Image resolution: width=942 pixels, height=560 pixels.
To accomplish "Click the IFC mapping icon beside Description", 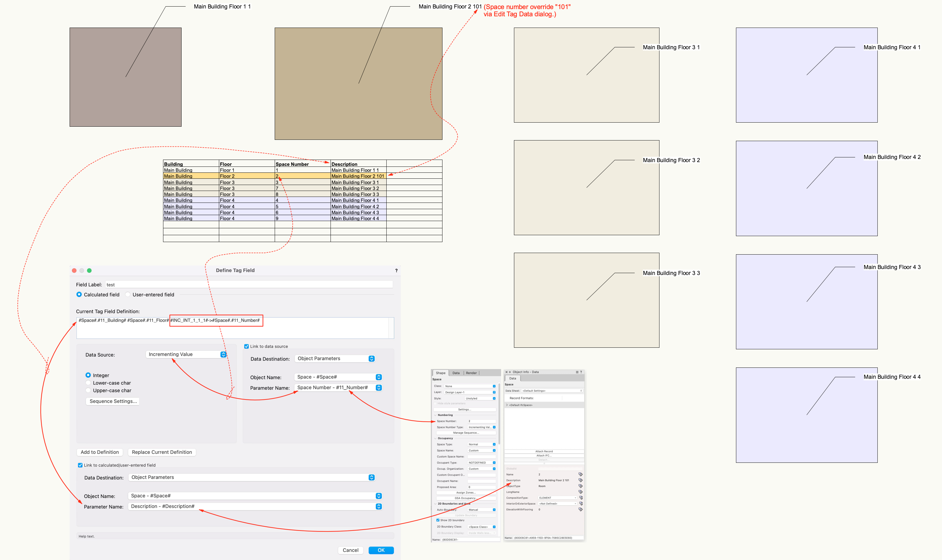I will coord(581,481).
